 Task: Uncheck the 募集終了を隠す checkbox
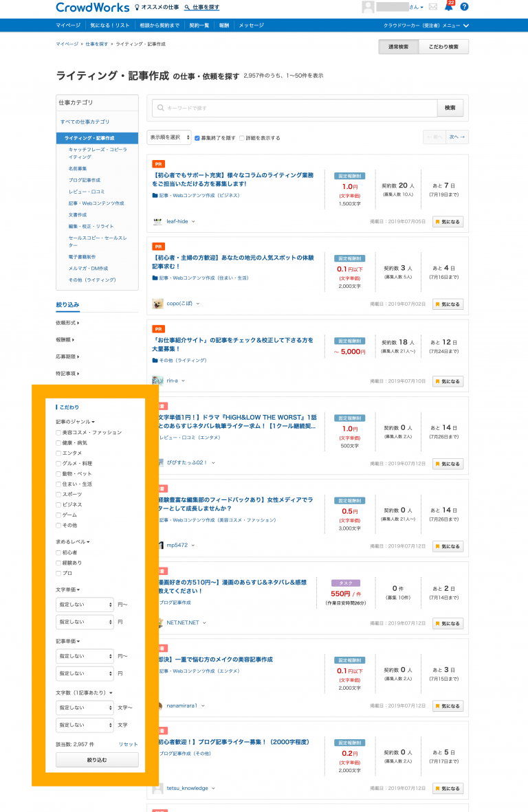[x=197, y=138]
